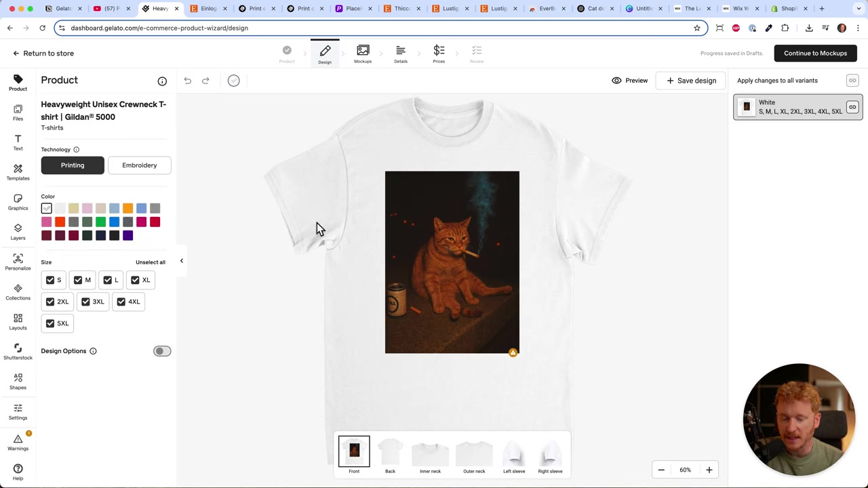Select the orange color swatch
This screenshot has width=868, height=488.
pyautogui.click(x=127, y=209)
